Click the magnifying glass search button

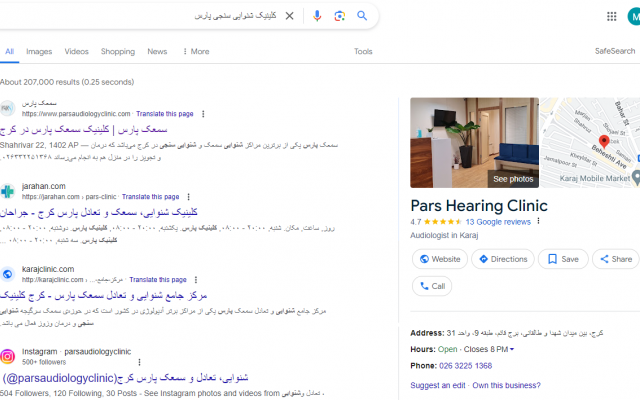(362, 16)
